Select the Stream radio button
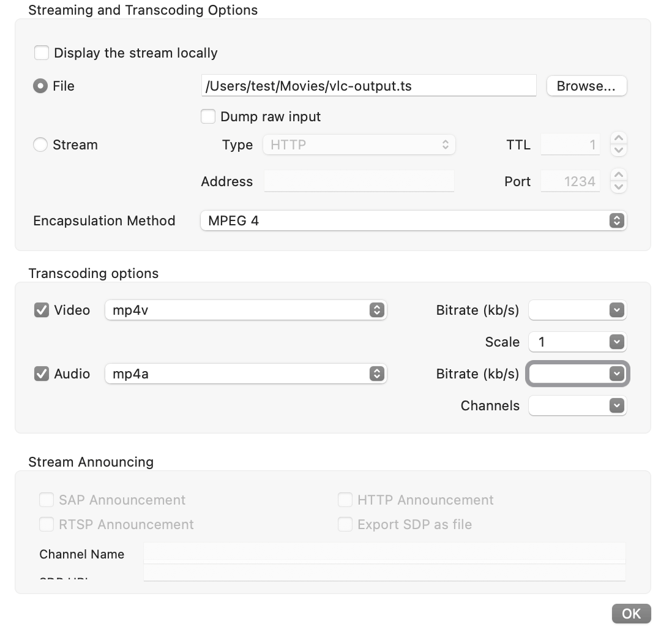The image size is (672, 643). tap(40, 145)
